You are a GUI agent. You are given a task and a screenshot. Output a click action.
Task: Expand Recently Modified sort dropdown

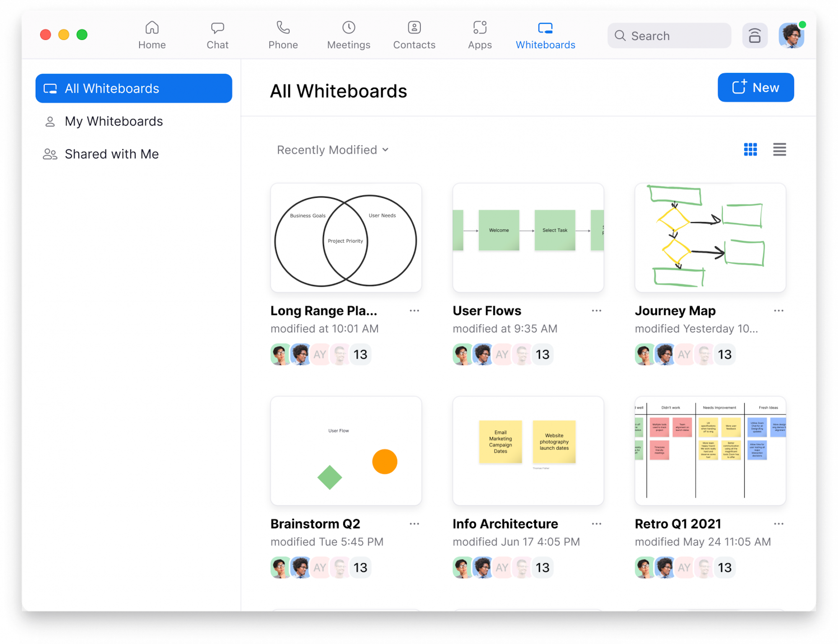(x=331, y=150)
